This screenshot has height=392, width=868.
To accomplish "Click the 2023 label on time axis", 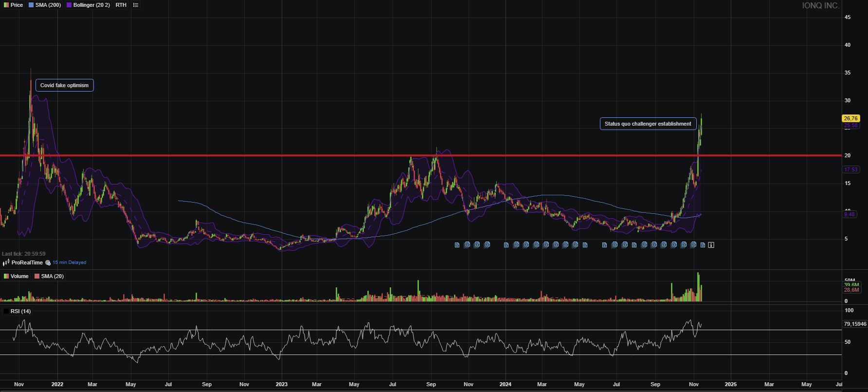I will click(x=282, y=384).
